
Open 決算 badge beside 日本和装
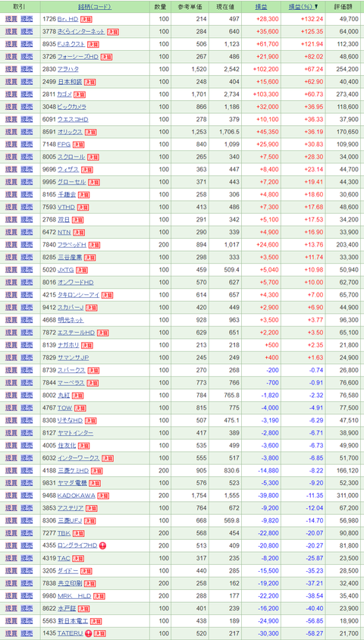click(x=89, y=82)
